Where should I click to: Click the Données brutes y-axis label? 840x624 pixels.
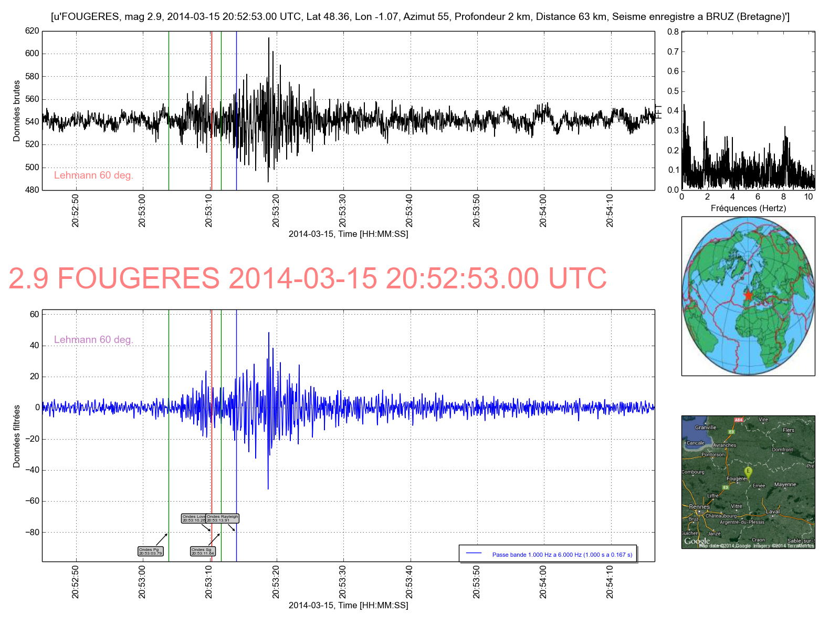(17, 111)
